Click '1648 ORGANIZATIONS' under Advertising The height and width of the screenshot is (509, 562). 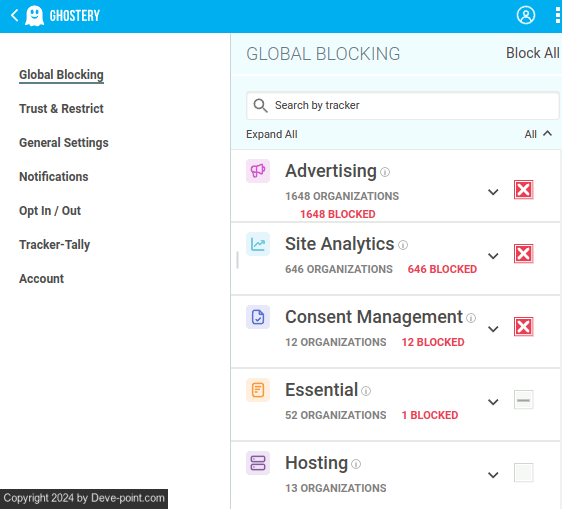tap(342, 196)
